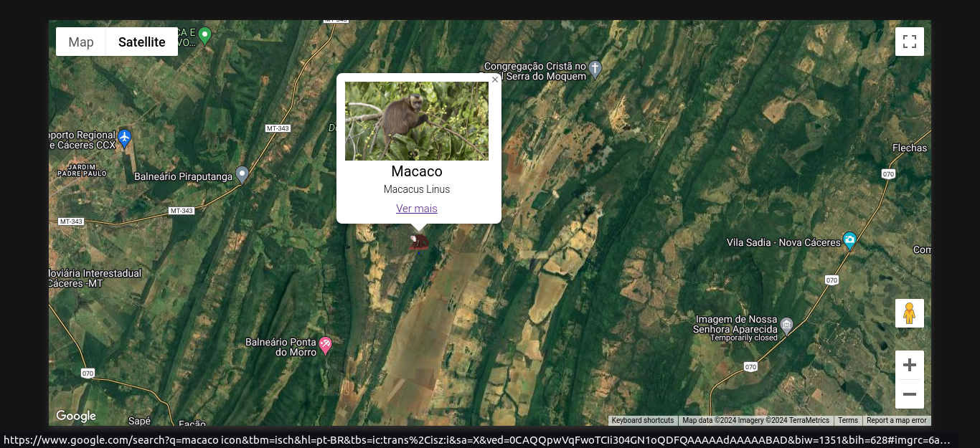This screenshot has width=980, height=448.
Task: Select the Satellite view tab
Action: point(142,42)
